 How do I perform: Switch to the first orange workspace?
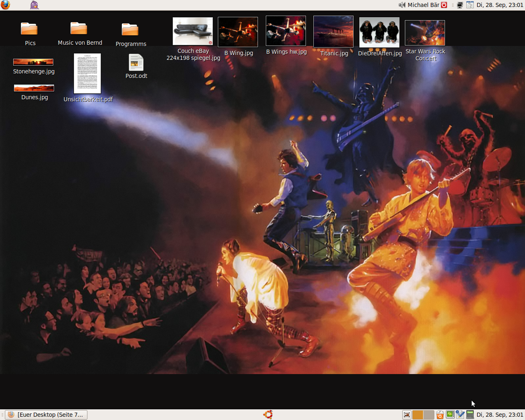[418, 415]
